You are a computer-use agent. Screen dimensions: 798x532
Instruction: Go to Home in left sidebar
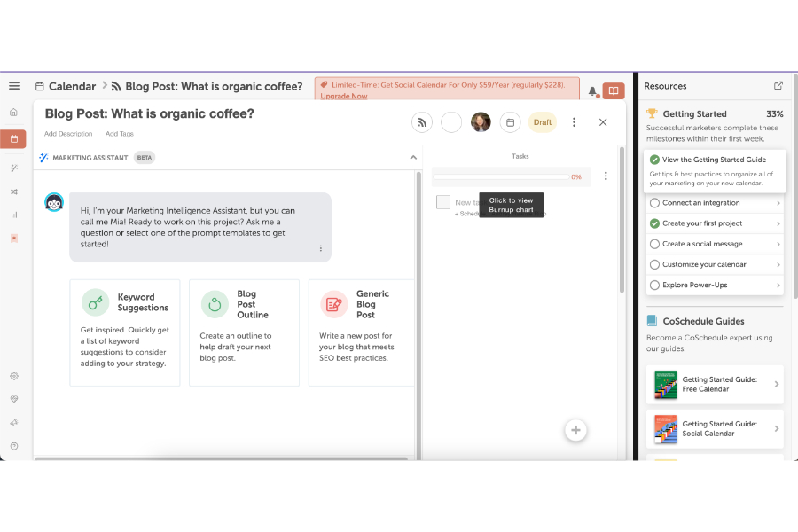[x=13, y=112]
